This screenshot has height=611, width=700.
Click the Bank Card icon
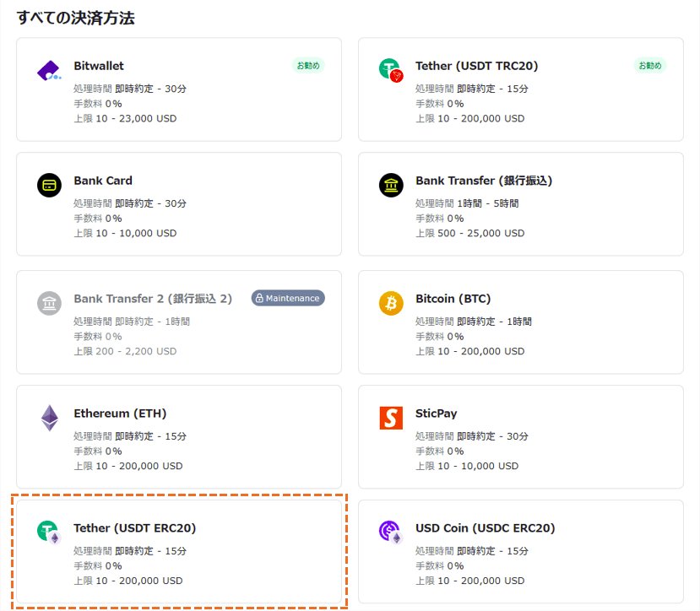point(49,185)
